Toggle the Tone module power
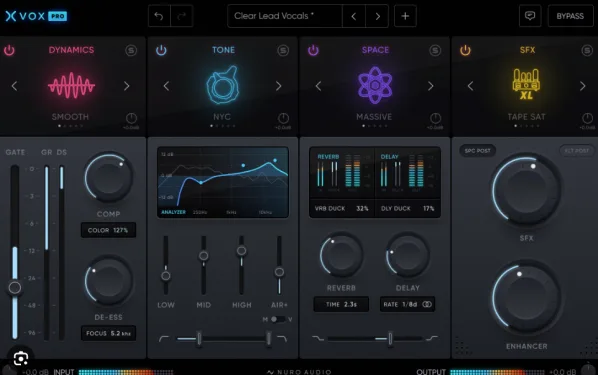Viewport: 598px width, 375px height. tap(161, 50)
